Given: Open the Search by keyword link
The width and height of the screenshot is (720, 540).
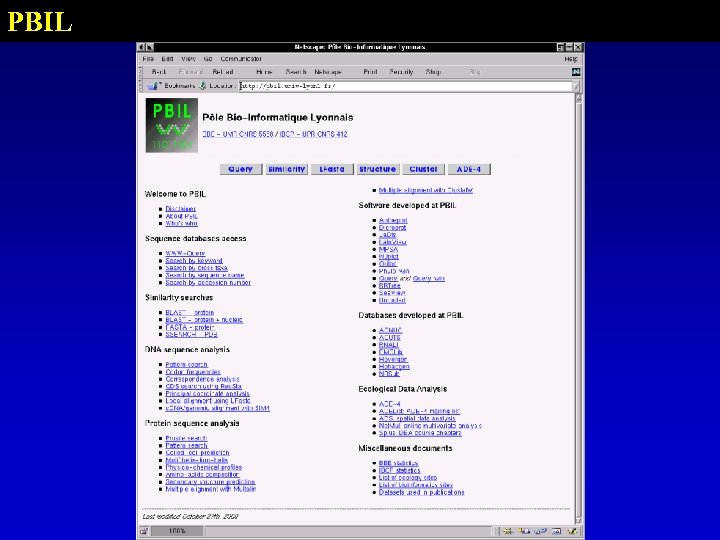Looking at the screenshot, I should 194,260.
